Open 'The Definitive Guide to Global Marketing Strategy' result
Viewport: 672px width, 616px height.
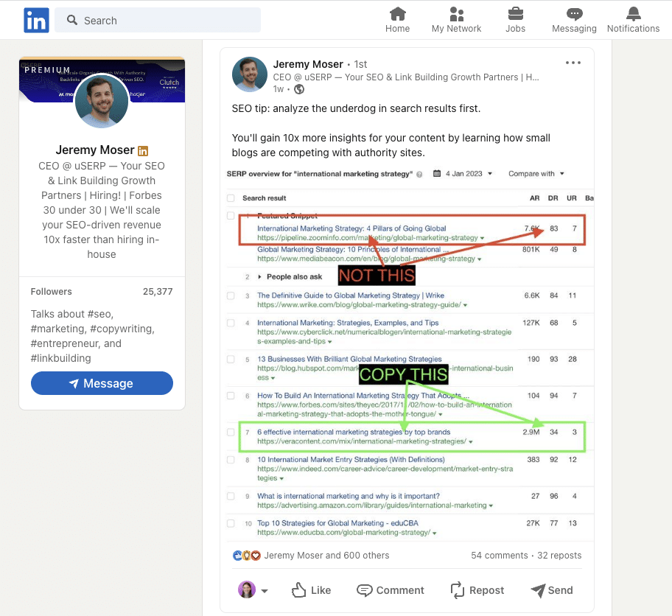(x=351, y=295)
